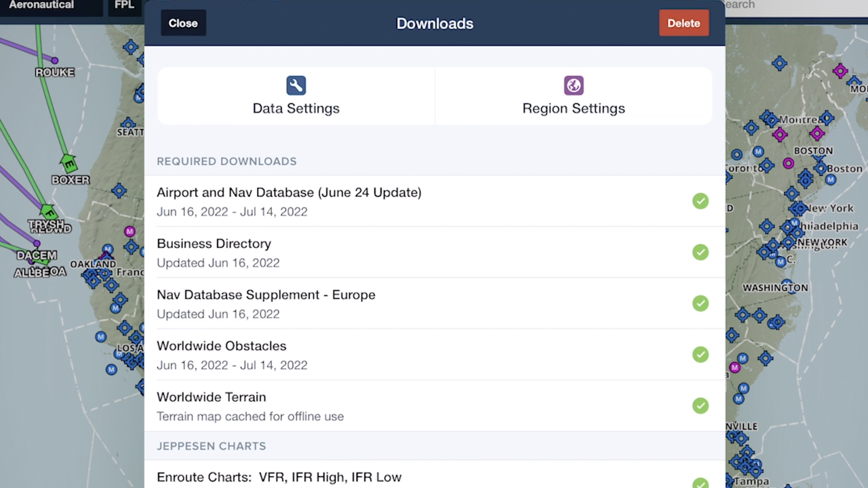Click the REQUIRED DOWNLOADS section header

226,161
